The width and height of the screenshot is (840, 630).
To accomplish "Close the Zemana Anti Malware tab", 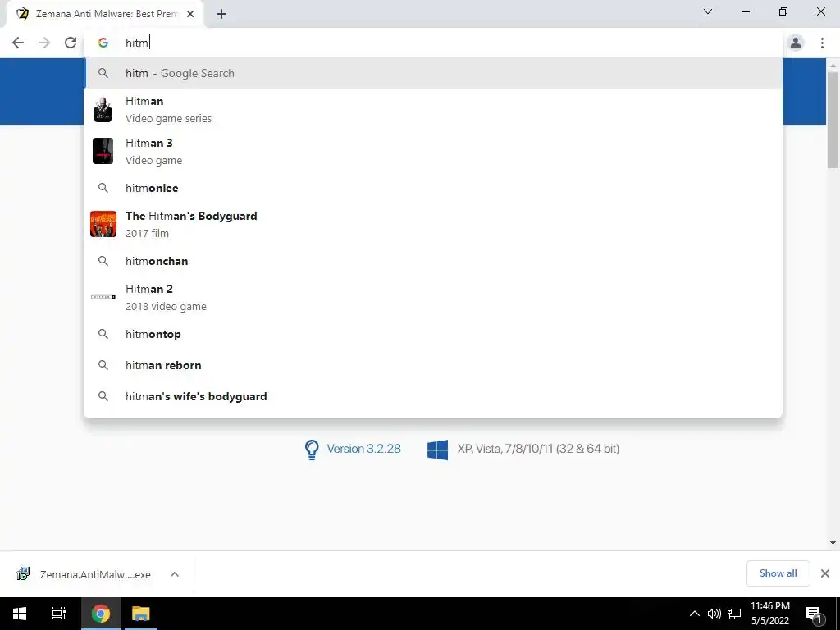I will click(190, 14).
